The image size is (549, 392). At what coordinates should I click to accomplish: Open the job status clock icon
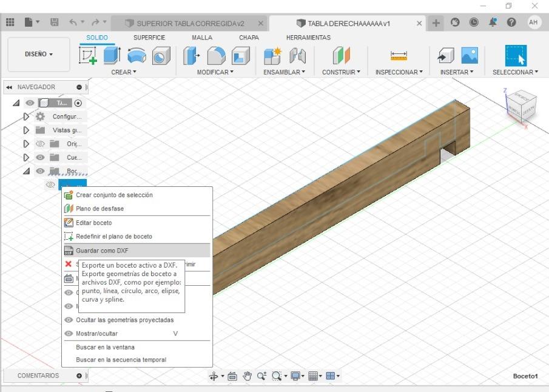pyautogui.click(x=474, y=22)
